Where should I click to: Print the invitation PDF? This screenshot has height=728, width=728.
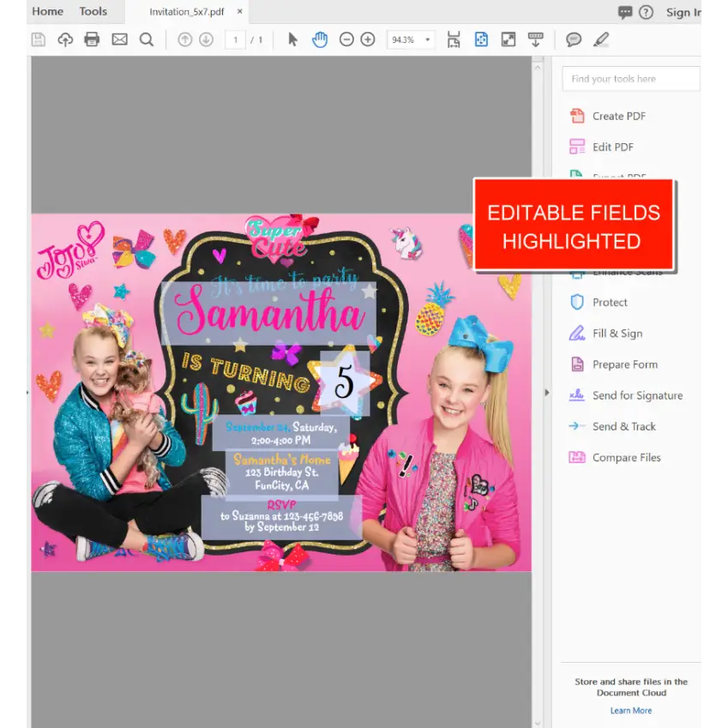coord(92,39)
